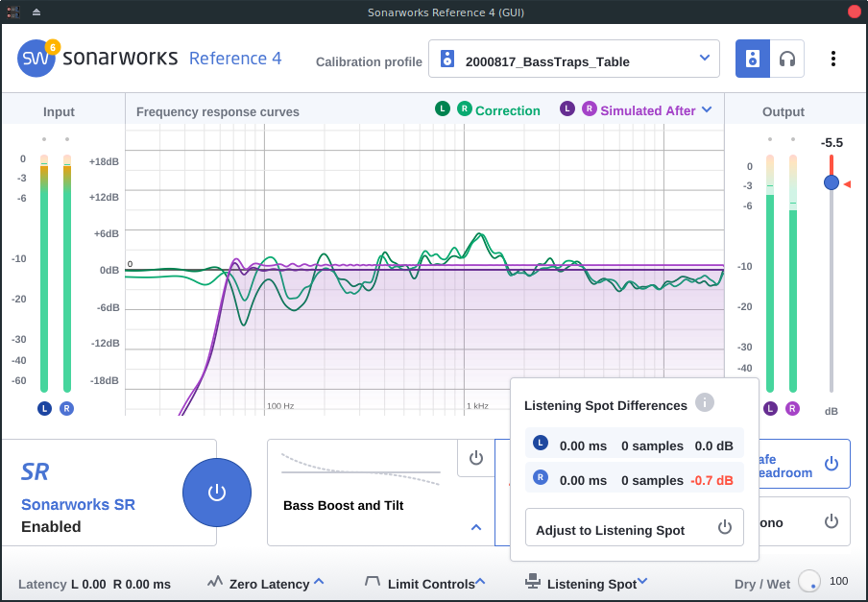Click the 0.0 dB left channel value
The height and width of the screenshot is (602, 868).
[714, 445]
